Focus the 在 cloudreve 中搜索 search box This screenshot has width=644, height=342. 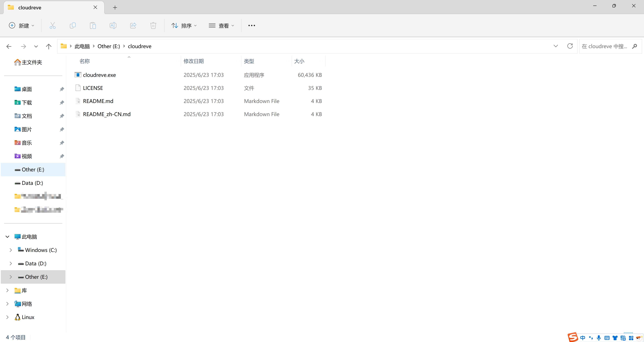(610, 46)
